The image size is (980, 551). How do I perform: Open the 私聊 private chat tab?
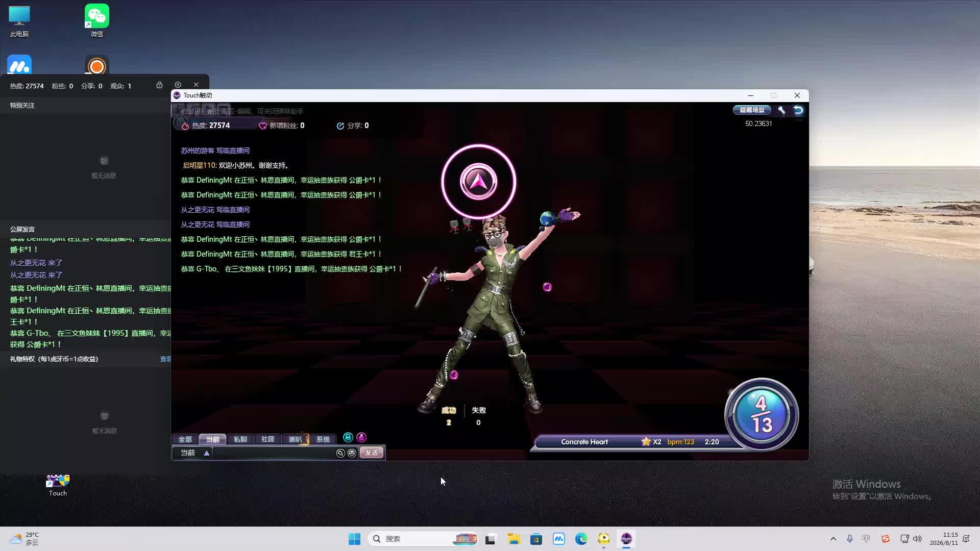pyautogui.click(x=240, y=439)
